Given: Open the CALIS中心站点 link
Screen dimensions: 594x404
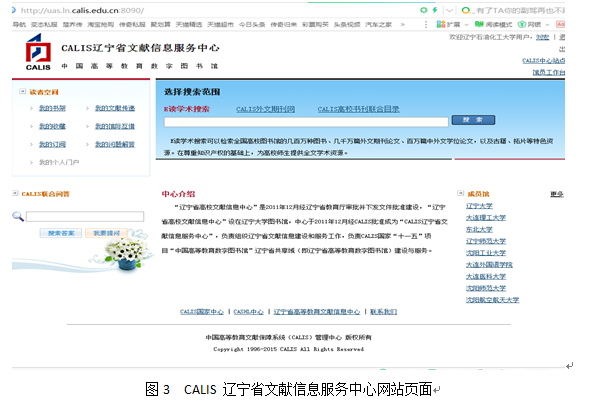Looking at the screenshot, I should [544, 61].
